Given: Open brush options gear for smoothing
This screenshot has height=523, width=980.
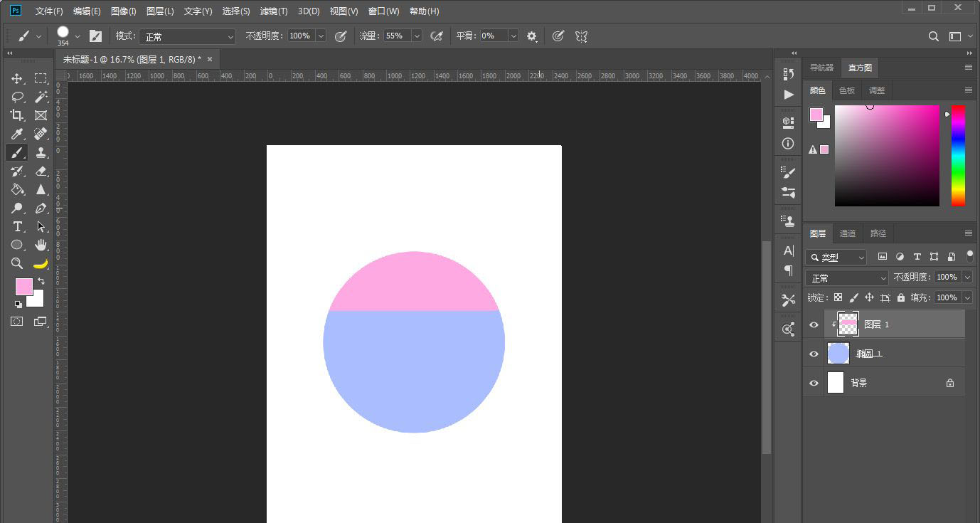Looking at the screenshot, I should [532, 36].
